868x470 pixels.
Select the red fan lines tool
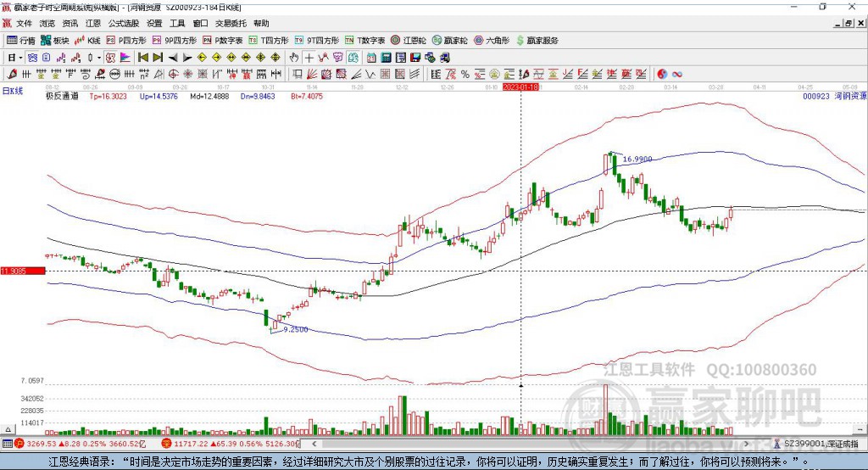tap(312, 74)
